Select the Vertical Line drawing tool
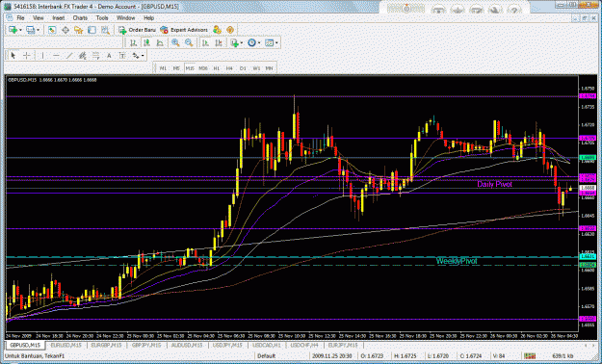 [41, 56]
